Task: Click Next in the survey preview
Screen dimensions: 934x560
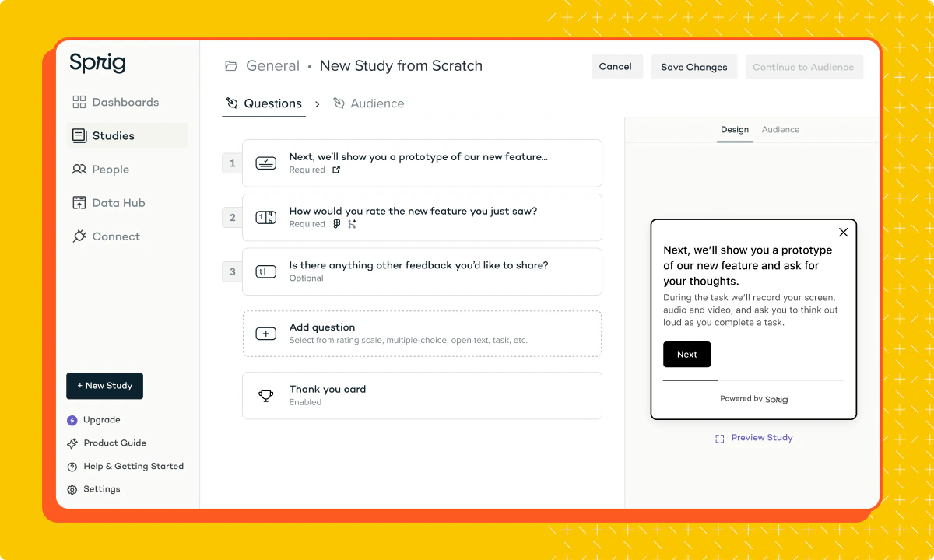Action: click(686, 355)
